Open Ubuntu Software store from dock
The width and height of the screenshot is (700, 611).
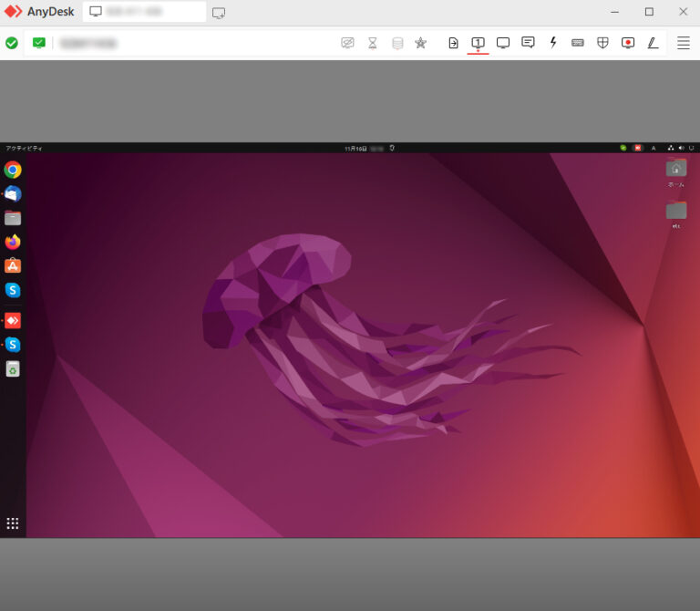click(x=13, y=265)
